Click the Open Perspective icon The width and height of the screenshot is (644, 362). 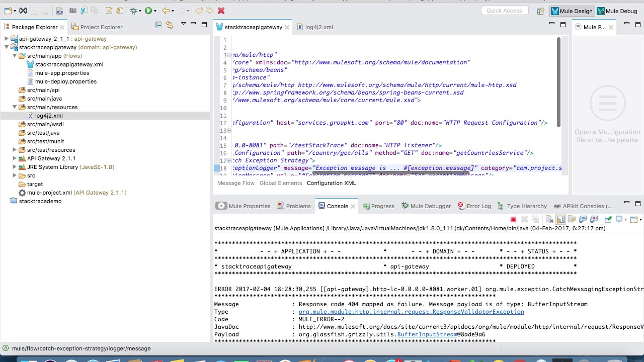[540, 11]
